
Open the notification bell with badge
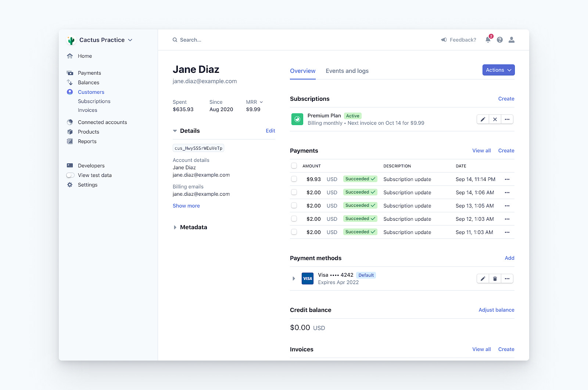click(488, 40)
